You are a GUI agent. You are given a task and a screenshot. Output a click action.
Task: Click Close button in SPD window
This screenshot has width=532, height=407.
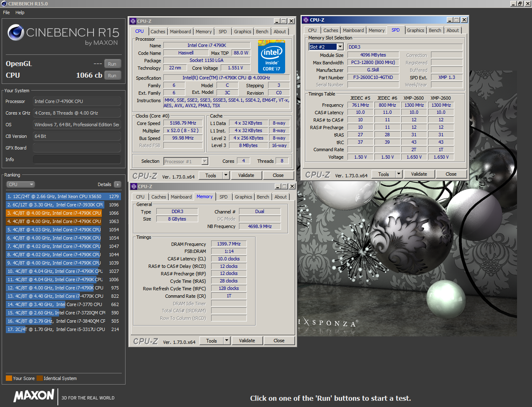pyautogui.click(x=451, y=174)
